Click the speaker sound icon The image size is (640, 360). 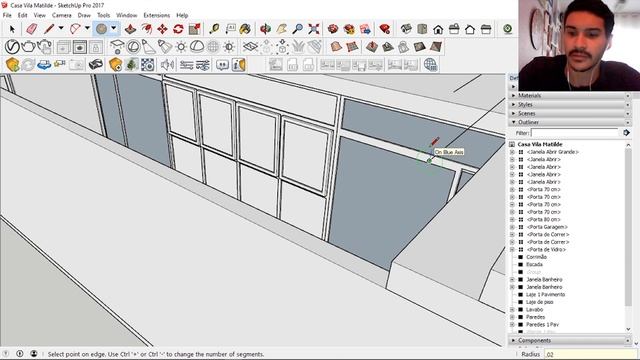click(x=167, y=64)
